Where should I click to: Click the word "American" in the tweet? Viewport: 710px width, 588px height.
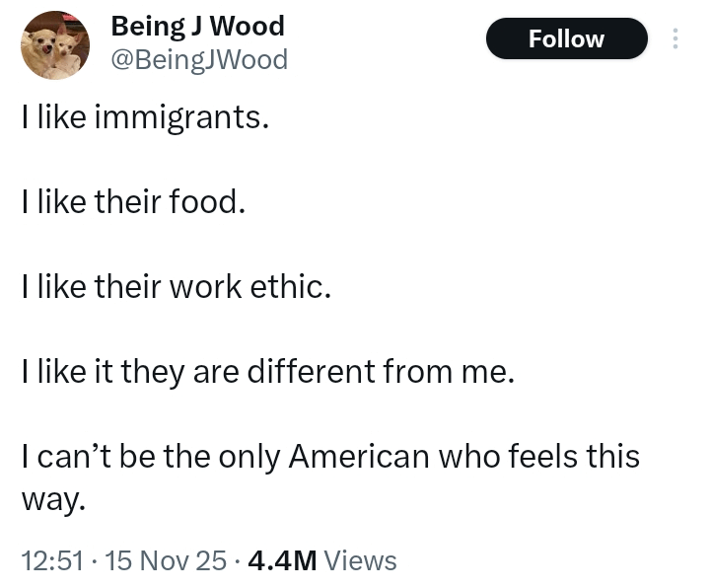click(x=358, y=456)
